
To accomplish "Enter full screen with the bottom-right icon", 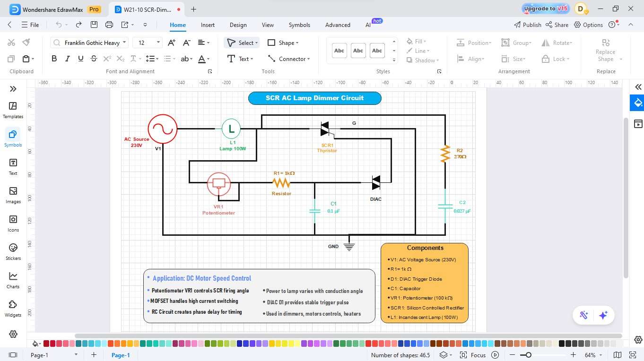I will (x=634, y=355).
